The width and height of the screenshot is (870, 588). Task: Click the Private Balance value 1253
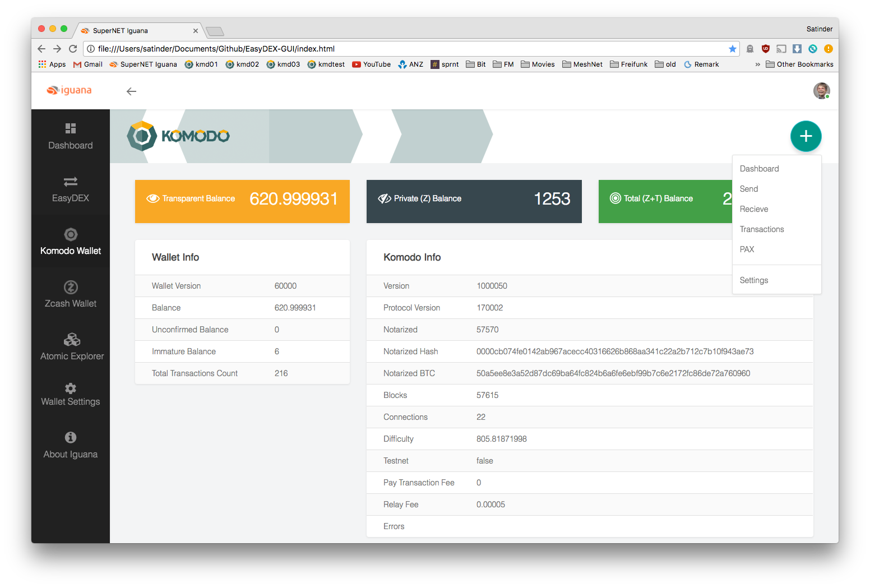[x=552, y=199]
